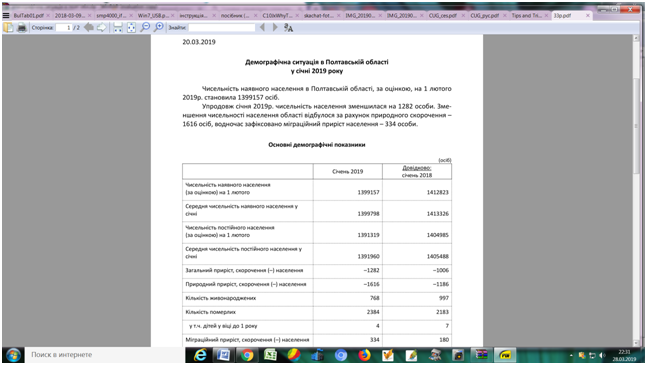
Task: Close the 33p.pdf tab
Action: 588,16
